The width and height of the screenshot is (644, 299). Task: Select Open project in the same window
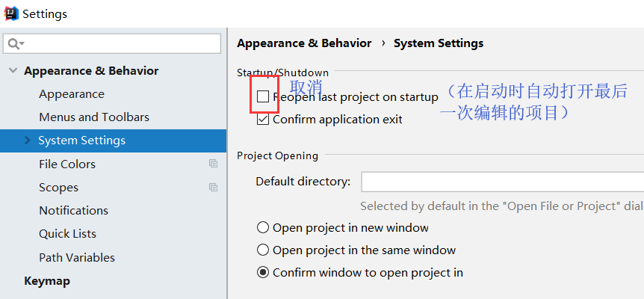pyautogui.click(x=263, y=250)
